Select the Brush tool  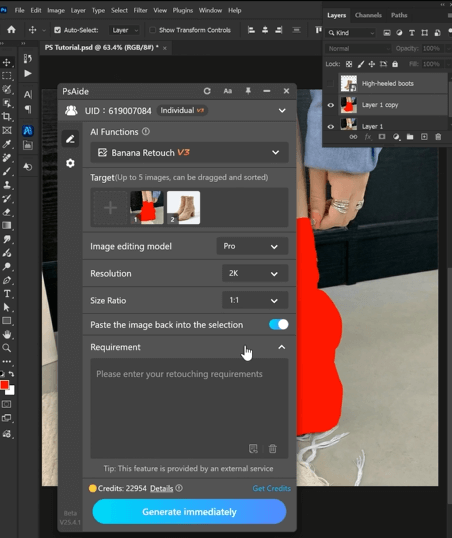tap(7, 171)
